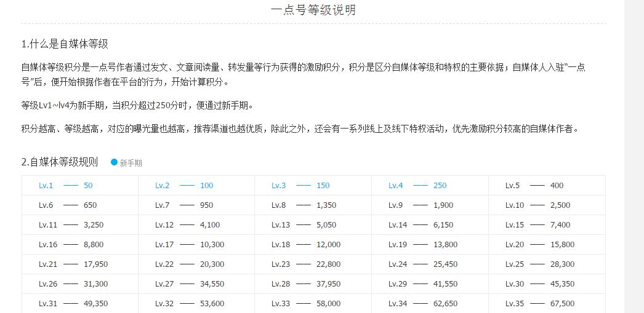Click the Lv.23 22,800 table cell
Image resolution: width=644 pixels, height=313 pixels.
pos(313,264)
